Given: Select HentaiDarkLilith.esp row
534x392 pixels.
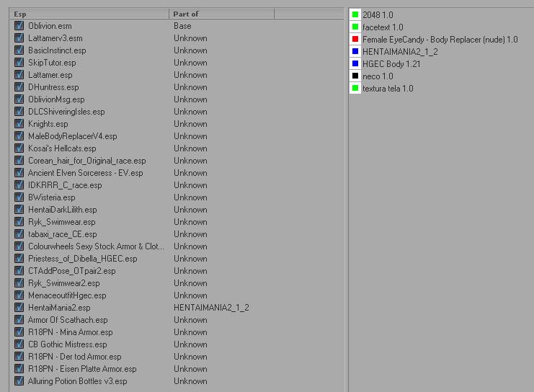Looking at the screenshot, I should pyautogui.click(x=63, y=210).
